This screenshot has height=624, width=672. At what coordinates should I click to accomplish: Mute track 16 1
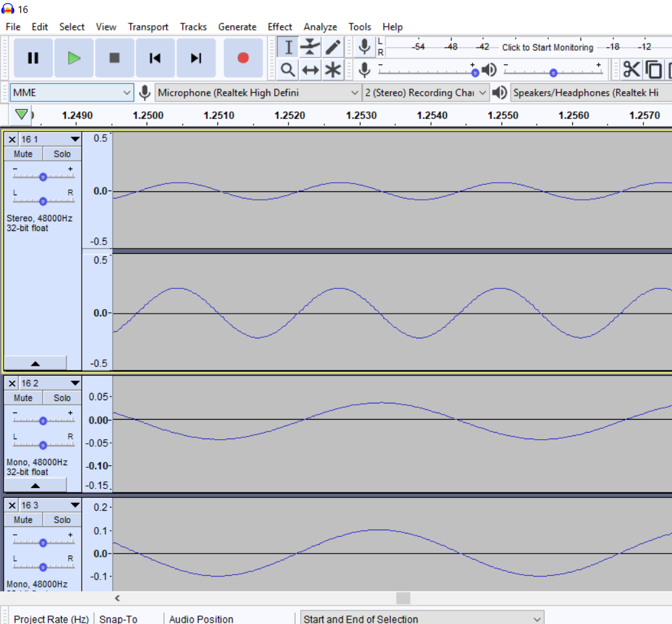[23, 154]
